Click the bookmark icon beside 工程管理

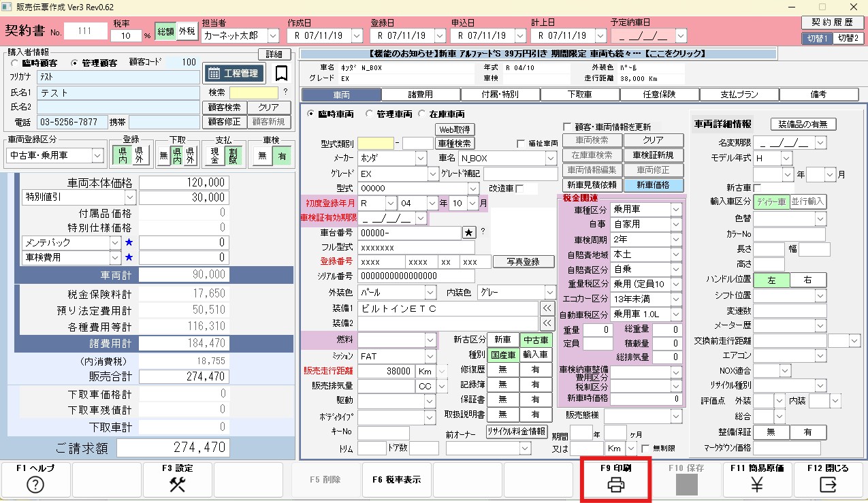coord(281,73)
